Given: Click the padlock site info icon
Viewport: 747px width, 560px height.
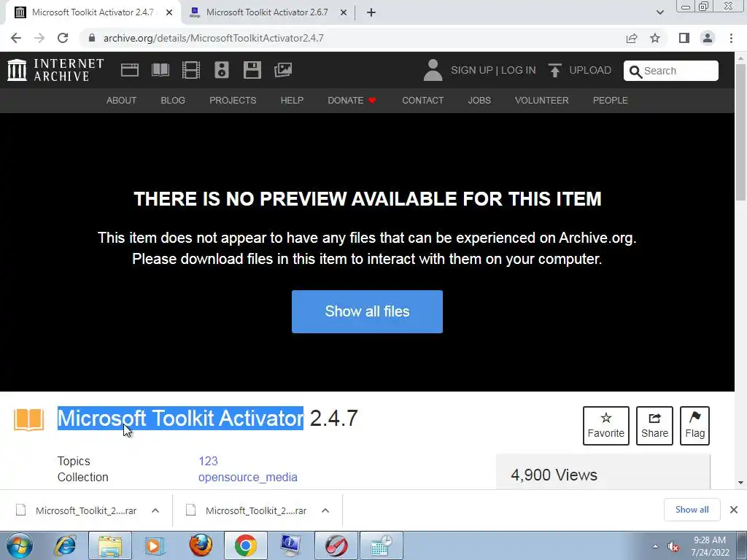Looking at the screenshot, I should (92, 38).
